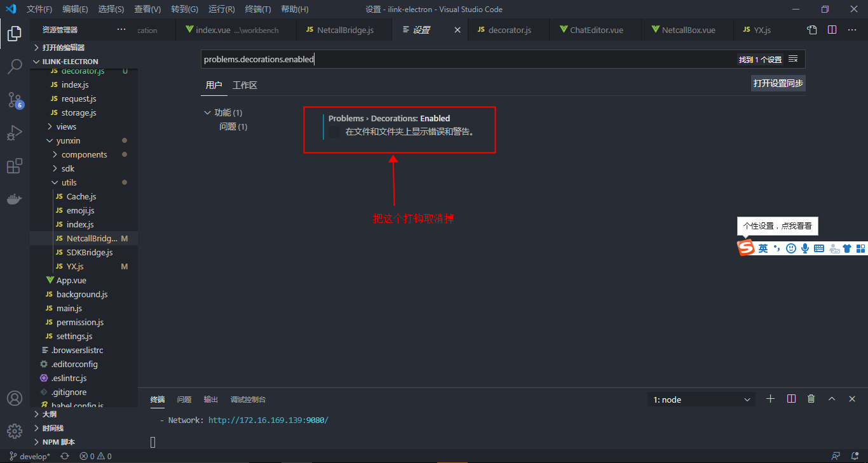868x463 pixels.
Task: Split the editor using the top-right icon
Action: click(x=832, y=29)
